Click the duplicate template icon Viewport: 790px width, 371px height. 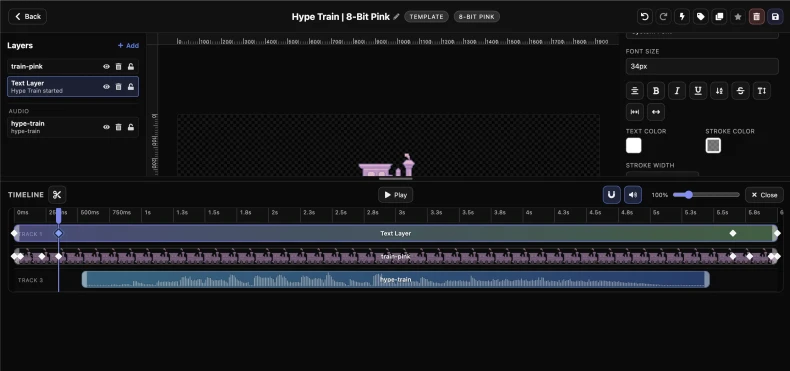(719, 17)
